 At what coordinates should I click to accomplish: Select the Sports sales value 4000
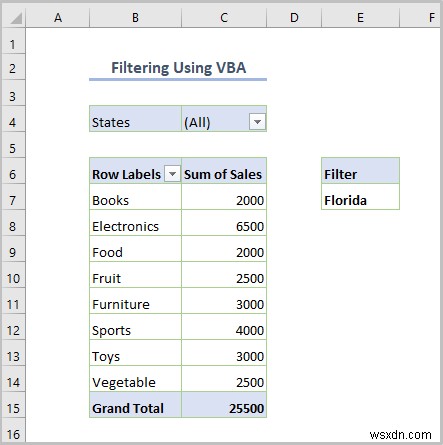(224, 330)
